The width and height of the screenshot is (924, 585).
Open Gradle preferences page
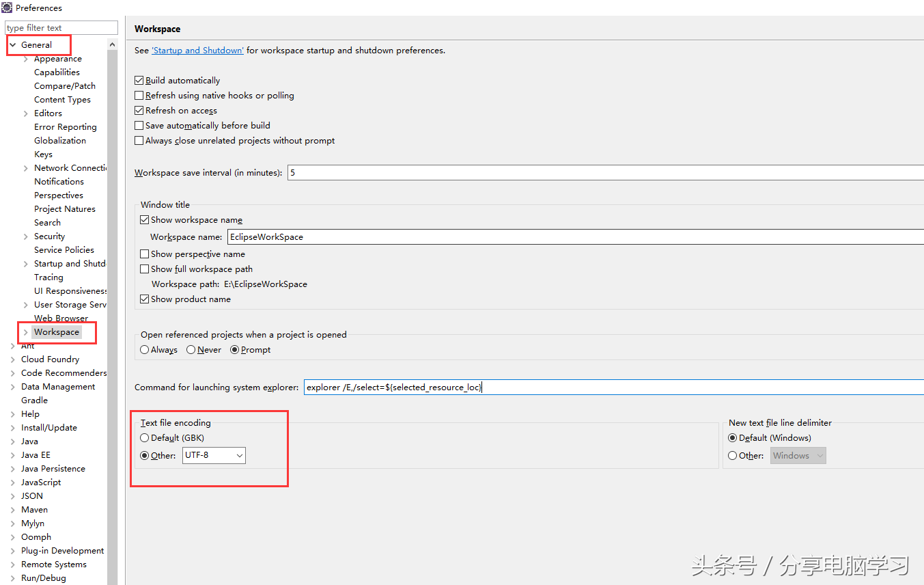[x=34, y=400]
